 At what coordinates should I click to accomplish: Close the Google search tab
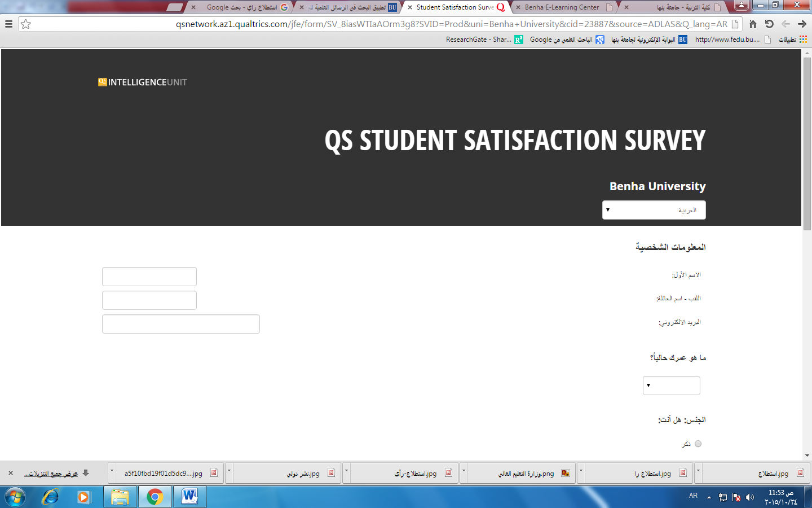(x=193, y=7)
